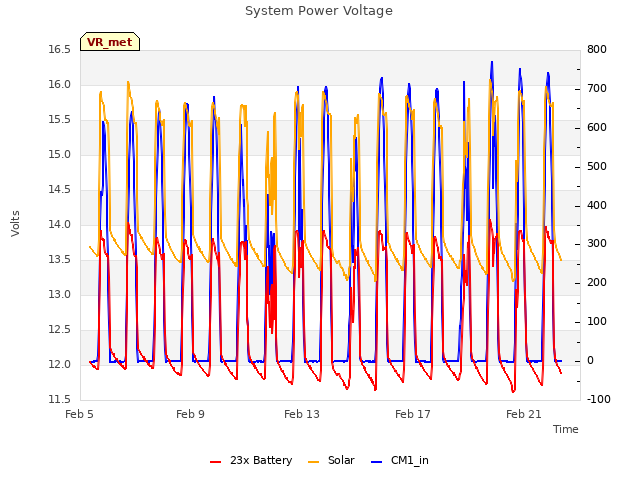Screen dimensions: 640x480
Task: Toggle the CM1_in legend entry
Action: 400,460
